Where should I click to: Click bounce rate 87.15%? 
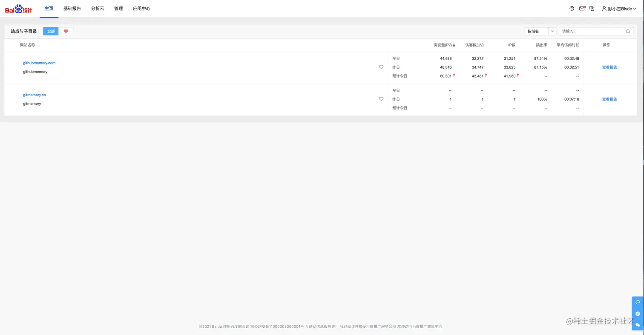point(540,67)
